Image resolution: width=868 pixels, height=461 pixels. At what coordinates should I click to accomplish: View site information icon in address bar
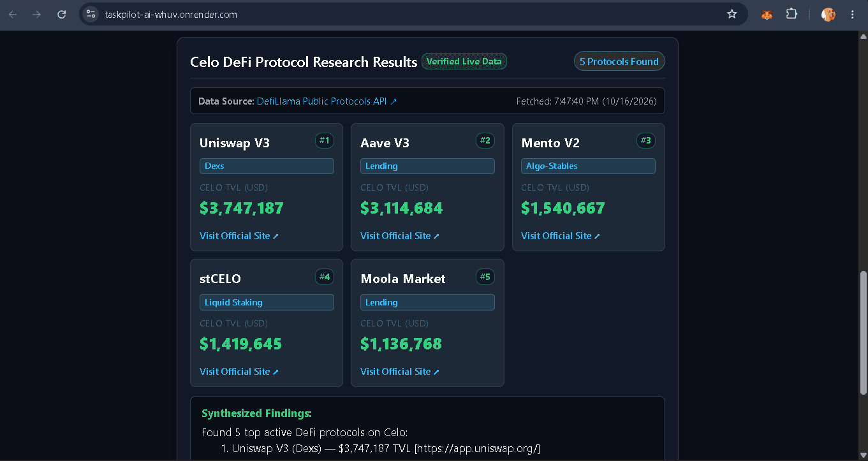pos(91,14)
